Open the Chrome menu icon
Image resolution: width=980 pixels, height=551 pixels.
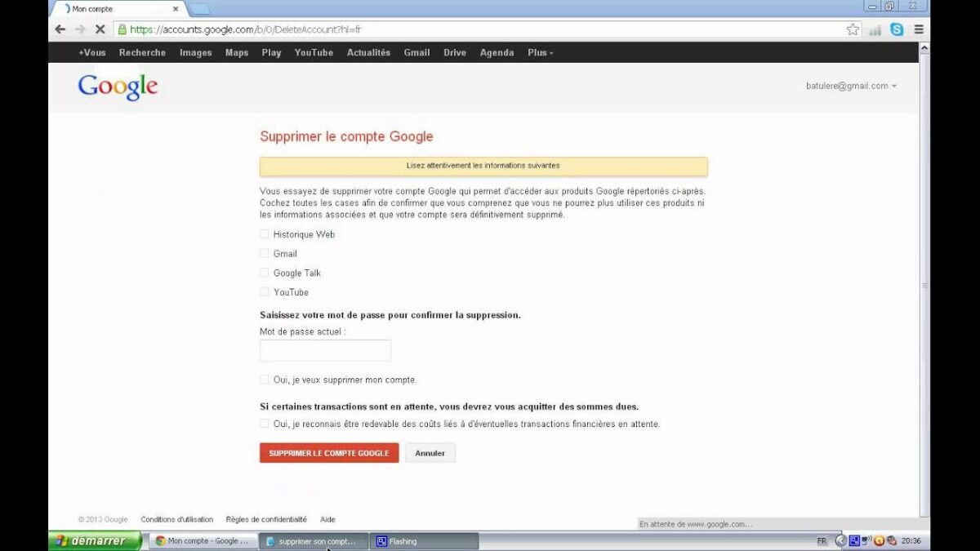point(919,29)
